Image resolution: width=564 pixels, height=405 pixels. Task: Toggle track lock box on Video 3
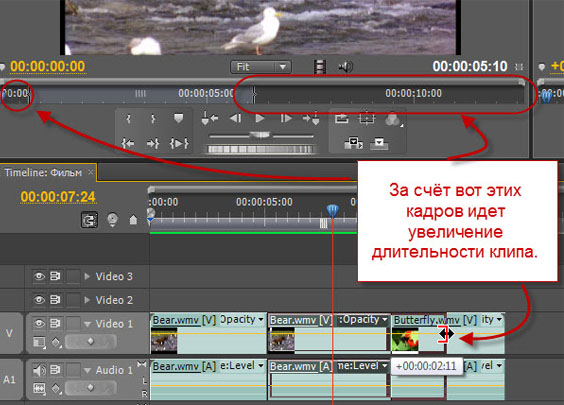pyautogui.click(x=73, y=276)
